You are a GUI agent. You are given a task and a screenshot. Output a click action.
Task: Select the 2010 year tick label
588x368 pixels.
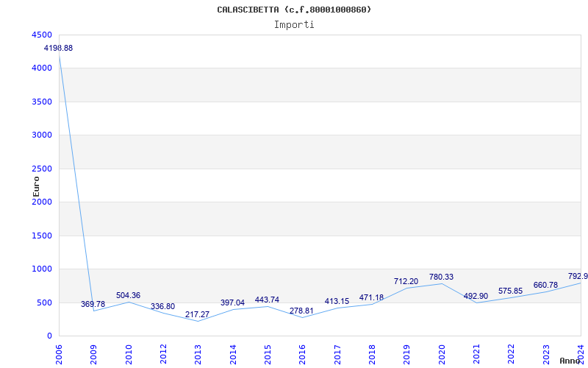point(129,354)
